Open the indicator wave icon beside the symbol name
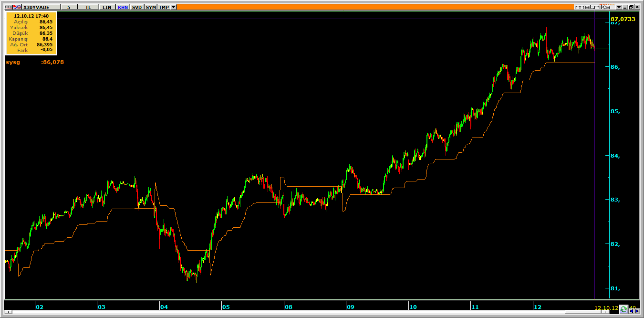The width and height of the screenshot is (644, 318). click(x=17, y=7)
